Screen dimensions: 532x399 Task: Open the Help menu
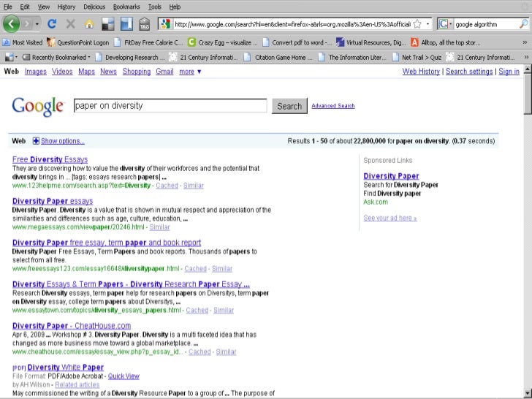[175, 7]
